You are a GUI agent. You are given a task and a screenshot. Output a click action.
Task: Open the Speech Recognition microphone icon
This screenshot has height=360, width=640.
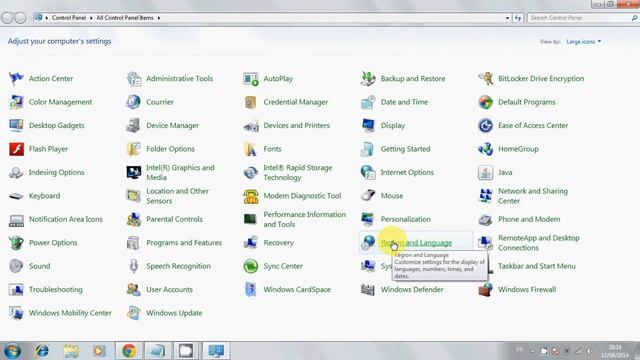(x=134, y=266)
